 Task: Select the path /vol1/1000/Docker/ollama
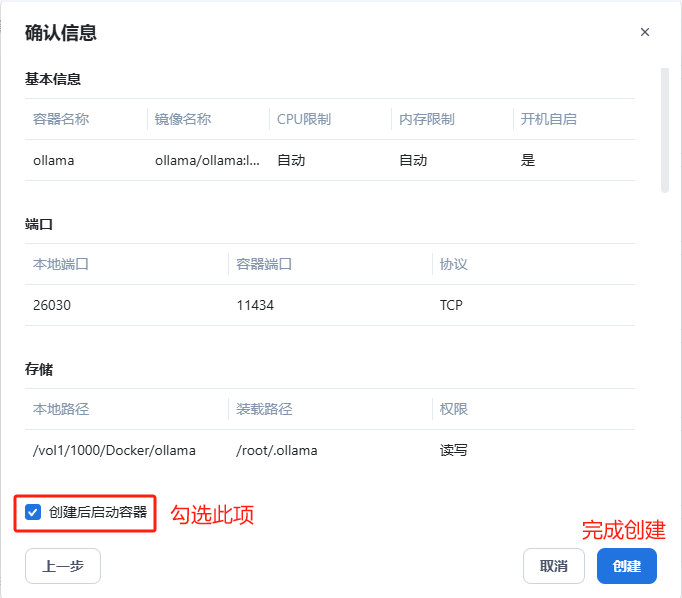(x=114, y=450)
